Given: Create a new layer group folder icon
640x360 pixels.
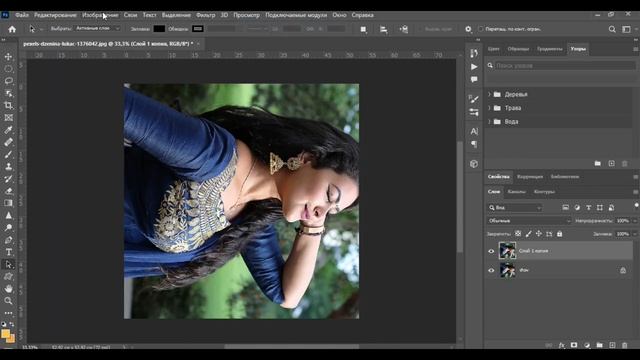Looking at the screenshot, I should [x=599, y=345].
